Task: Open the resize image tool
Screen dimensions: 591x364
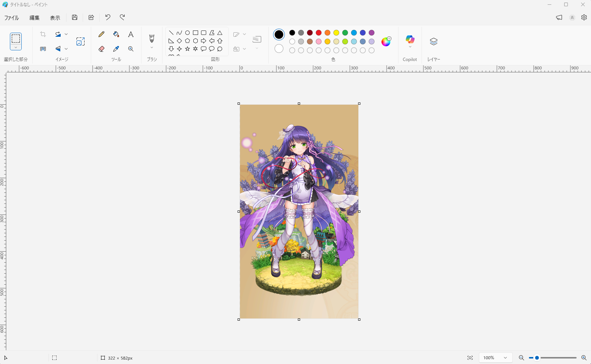Action: tap(80, 42)
